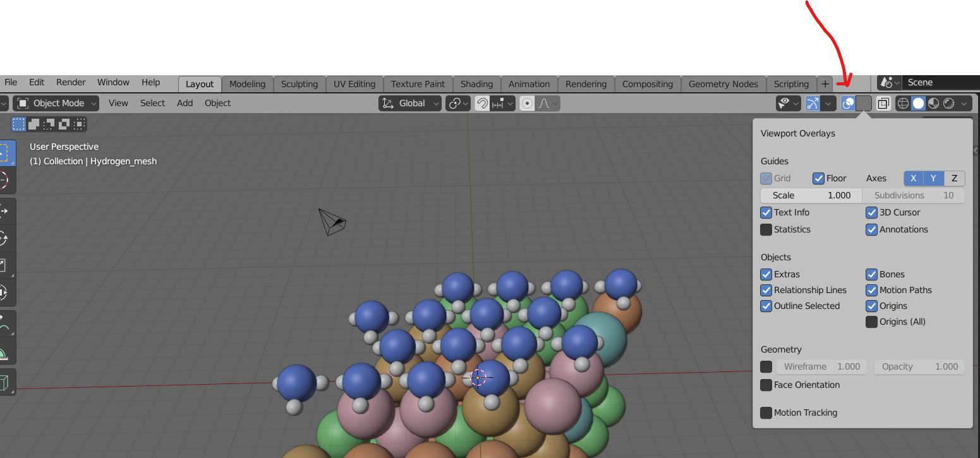Viewport: 980px width, 458px height.
Task: Toggle X-Ray mode
Action: point(883,103)
